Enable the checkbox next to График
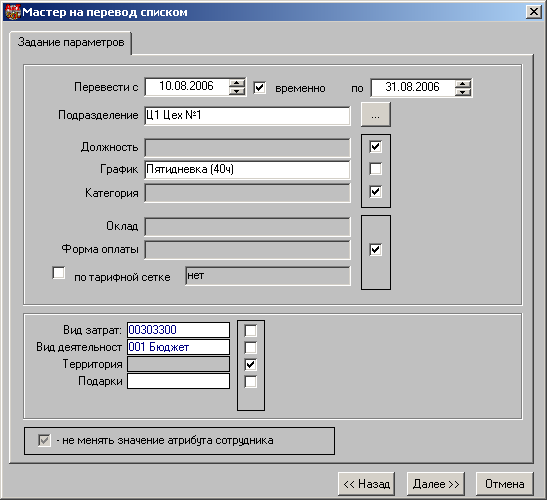Image resolution: width=547 pixels, height=500 pixels. (375, 169)
